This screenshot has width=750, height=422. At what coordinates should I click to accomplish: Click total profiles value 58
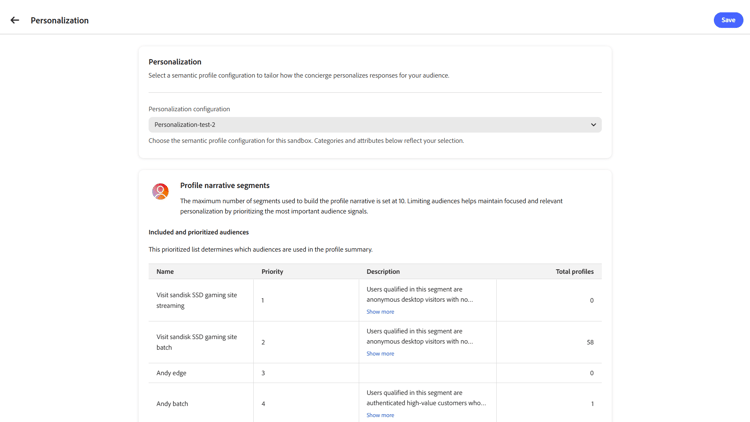590,343
